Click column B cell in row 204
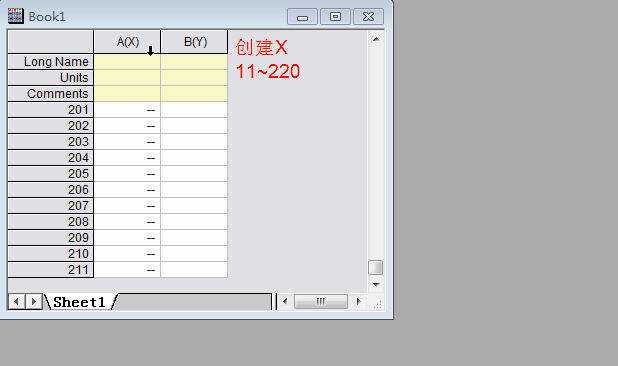 tap(194, 158)
